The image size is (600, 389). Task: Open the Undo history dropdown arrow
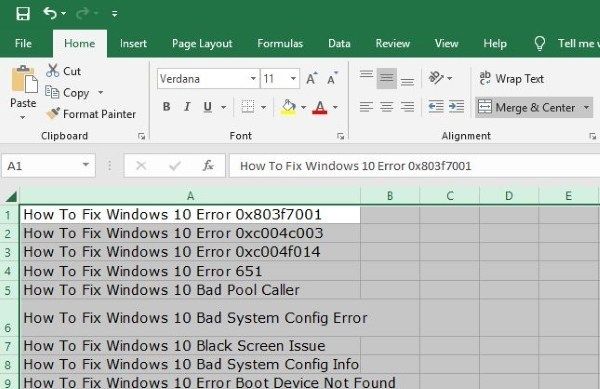(64, 13)
